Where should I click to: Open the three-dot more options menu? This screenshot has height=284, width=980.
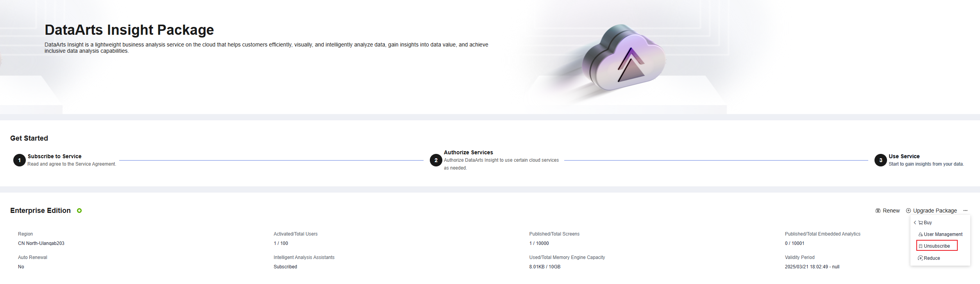click(965, 211)
